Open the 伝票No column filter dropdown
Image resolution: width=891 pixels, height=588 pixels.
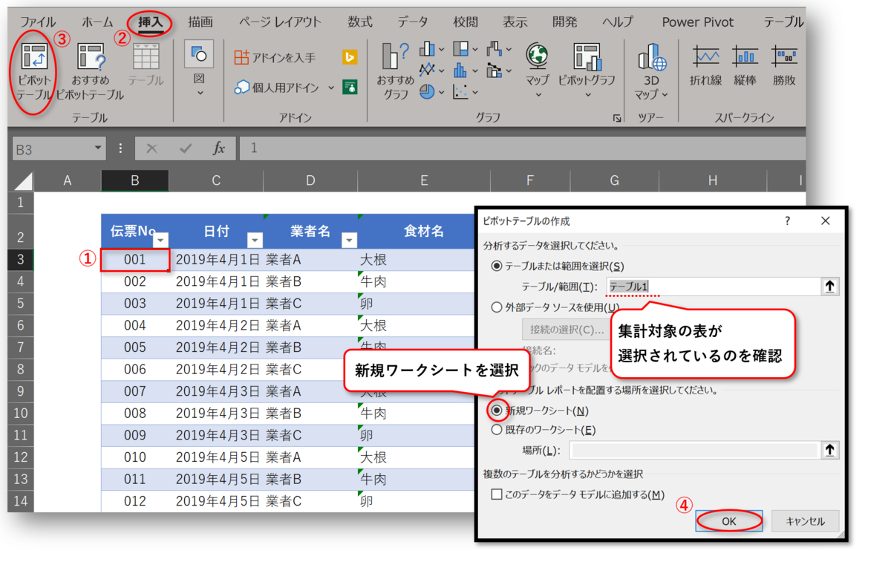click(160, 241)
